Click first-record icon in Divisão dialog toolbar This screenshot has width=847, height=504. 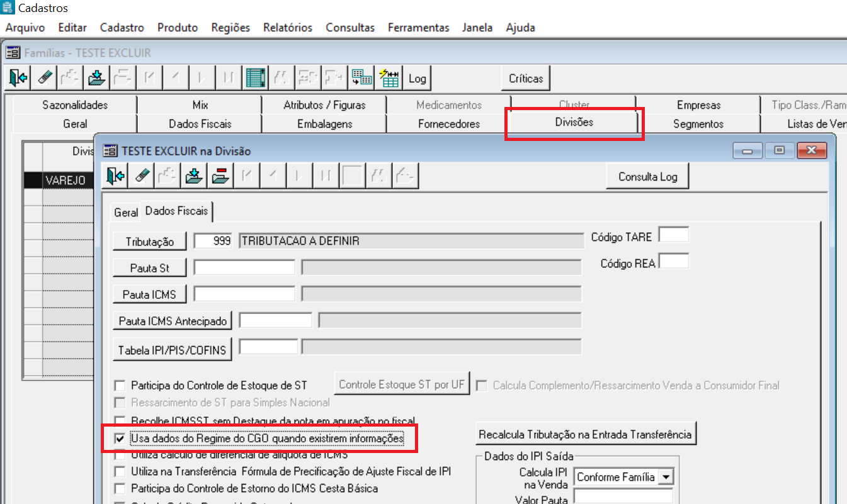pos(246,176)
